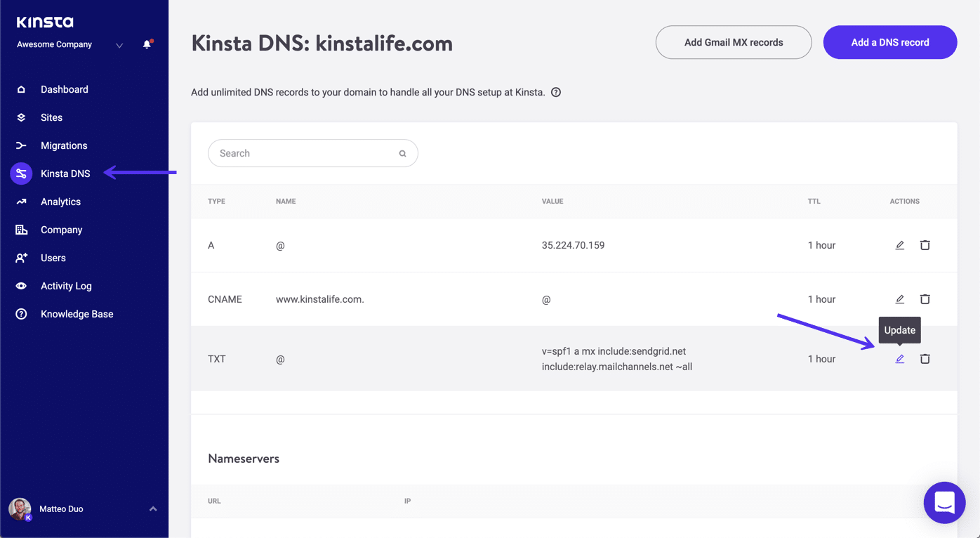The height and width of the screenshot is (538, 980).
Task: Click the Users add-person icon
Action: [x=21, y=258]
